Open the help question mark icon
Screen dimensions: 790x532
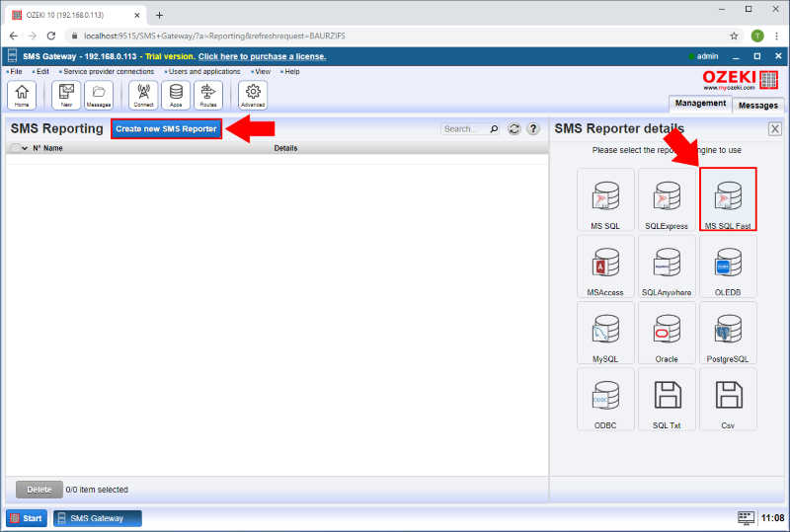pyautogui.click(x=533, y=129)
